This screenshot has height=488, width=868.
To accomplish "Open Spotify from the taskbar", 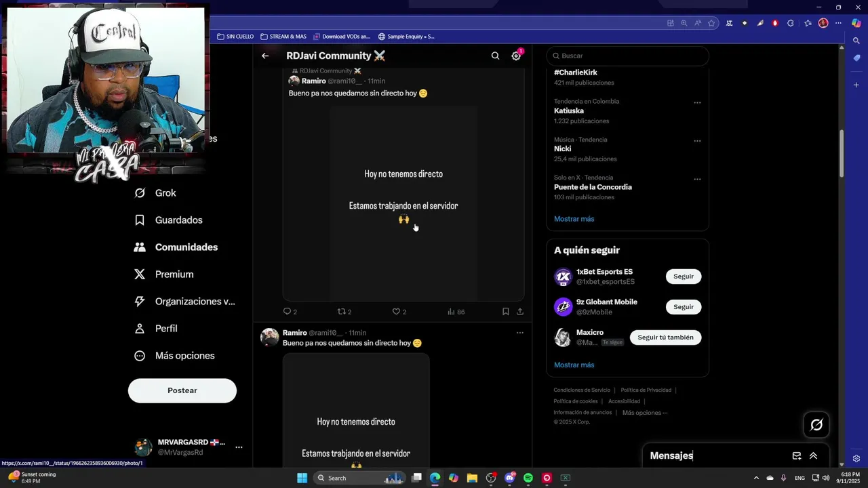I will click(x=528, y=478).
